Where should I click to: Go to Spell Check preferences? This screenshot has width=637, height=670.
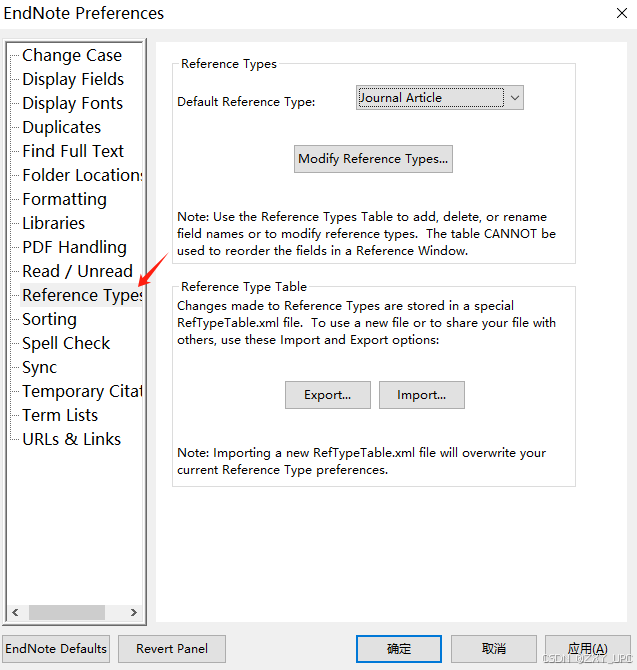pyautogui.click(x=66, y=343)
